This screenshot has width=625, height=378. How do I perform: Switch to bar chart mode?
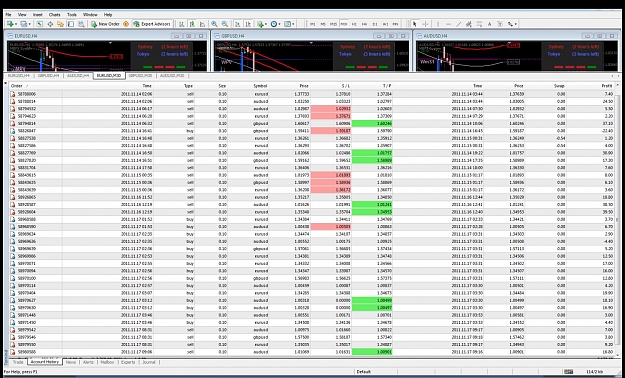(x=181, y=24)
